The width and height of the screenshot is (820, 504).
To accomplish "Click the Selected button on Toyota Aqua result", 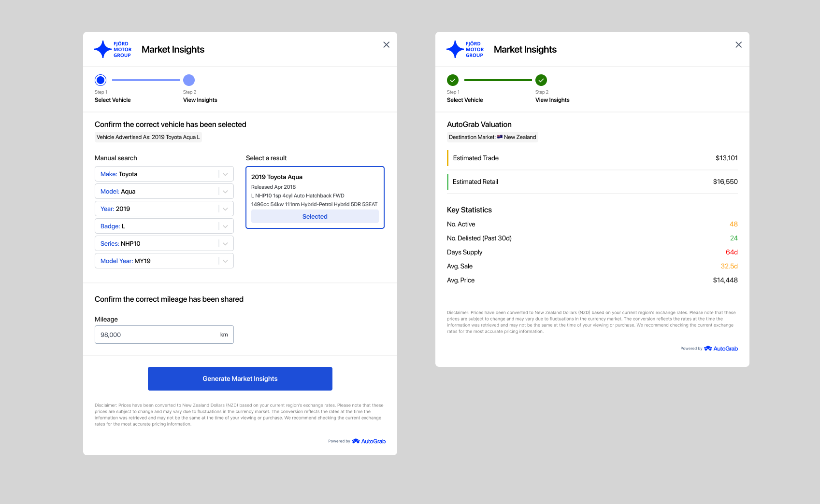I will tap(315, 217).
